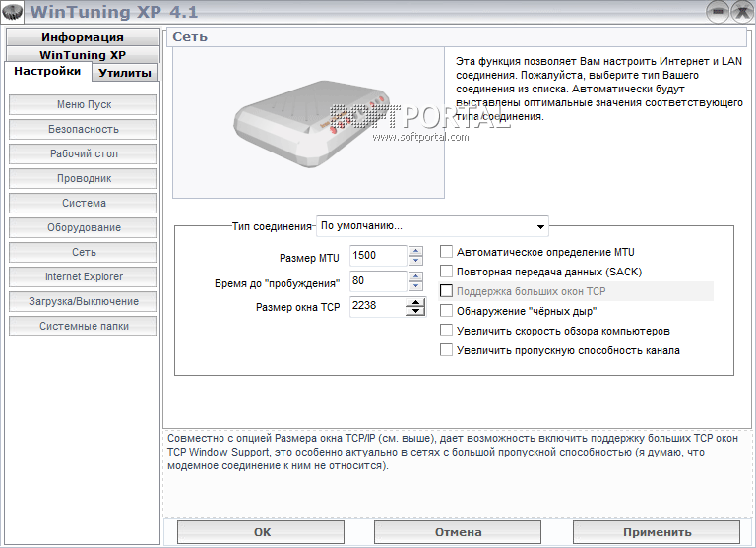Click the Применить button
The width and height of the screenshot is (756, 548).
(657, 532)
